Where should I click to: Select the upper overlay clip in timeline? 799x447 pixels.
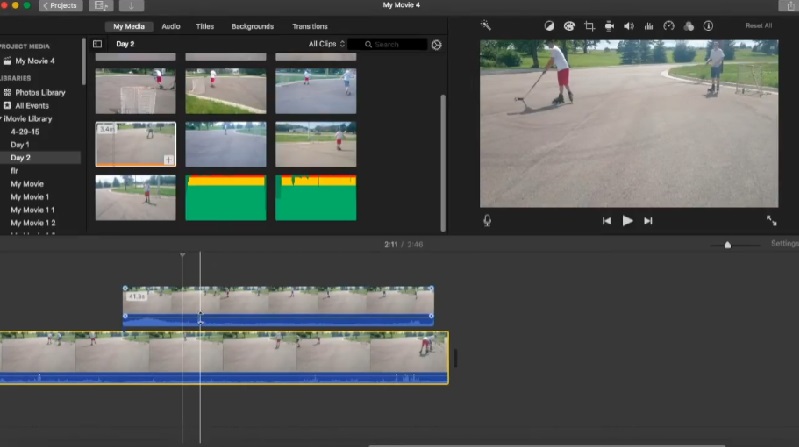[x=278, y=306]
